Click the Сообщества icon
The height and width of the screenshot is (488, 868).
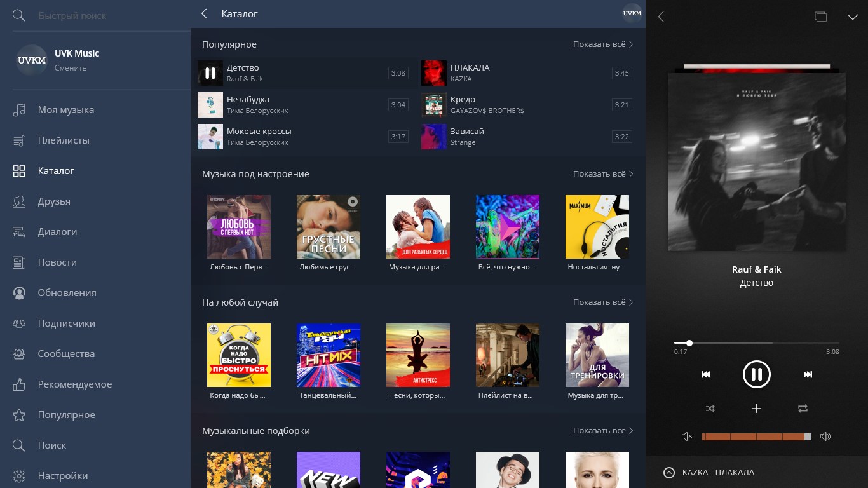pyautogui.click(x=19, y=354)
